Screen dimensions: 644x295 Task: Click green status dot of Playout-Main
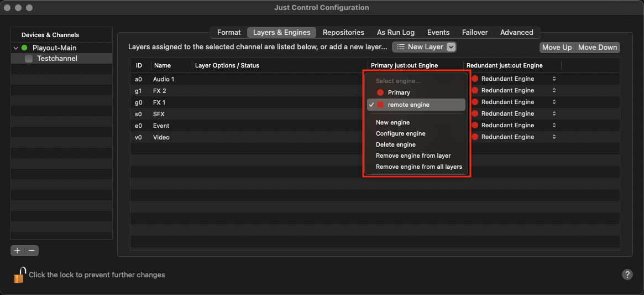(x=24, y=48)
